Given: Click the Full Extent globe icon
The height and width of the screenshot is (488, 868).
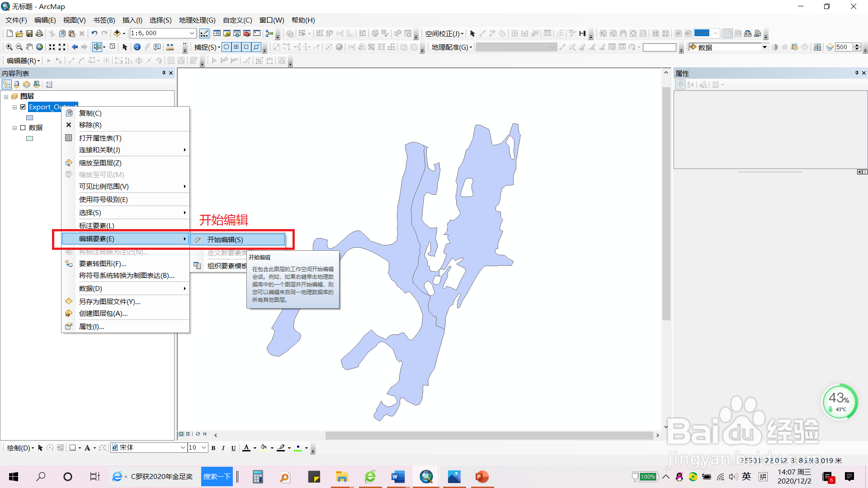Looking at the screenshot, I should [x=40, y=47].
